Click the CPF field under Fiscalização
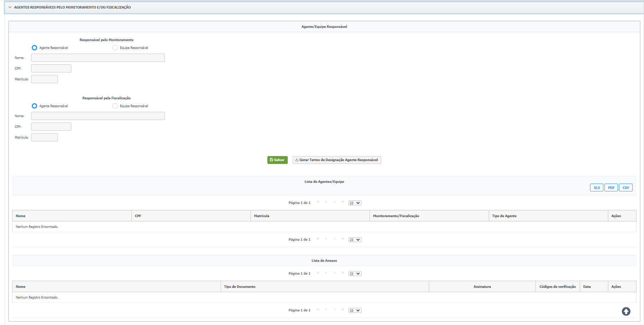This screenshot has width=644, height=325. (x=51, y=127)
